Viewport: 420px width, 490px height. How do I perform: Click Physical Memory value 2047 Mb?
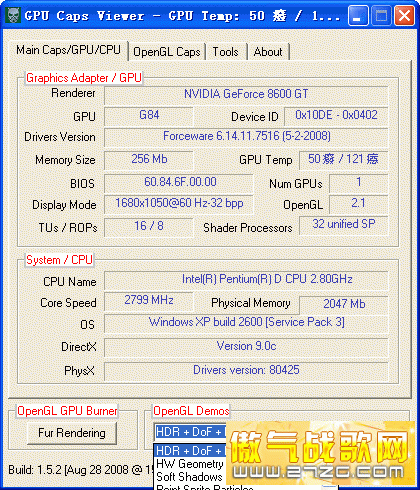pos(344,305)
